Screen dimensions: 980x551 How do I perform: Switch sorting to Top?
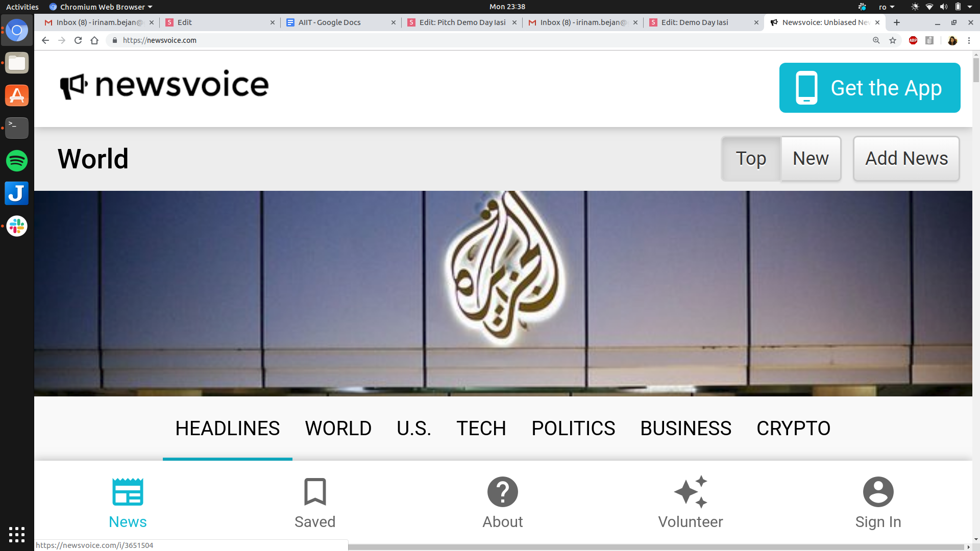pos(751,159)
